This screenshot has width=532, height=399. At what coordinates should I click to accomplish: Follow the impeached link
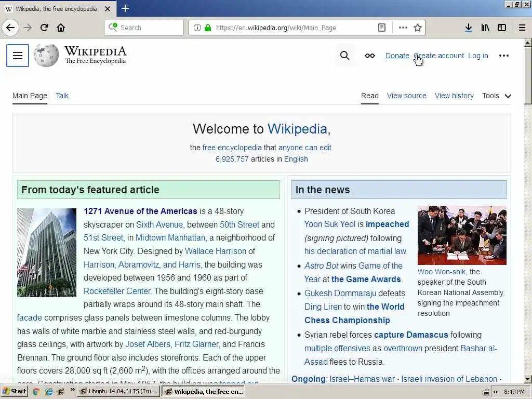pyautogui.click(x=387, y=224)
